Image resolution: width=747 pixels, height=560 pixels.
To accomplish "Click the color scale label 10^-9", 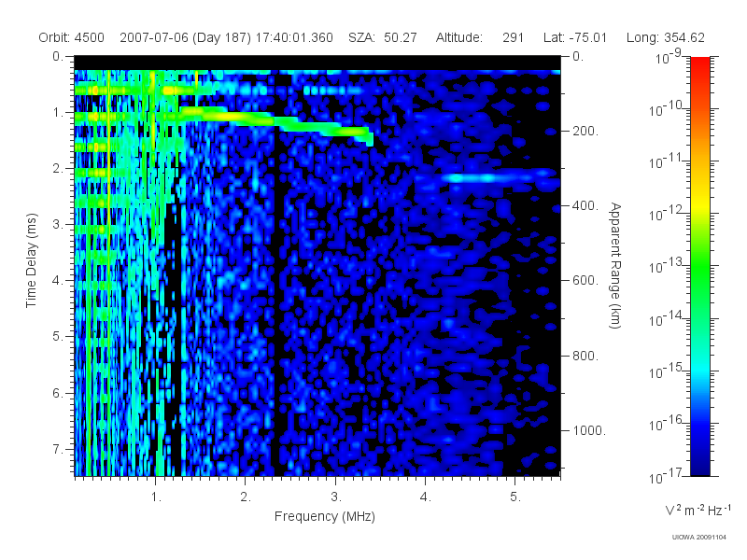I will pos(669,57).
